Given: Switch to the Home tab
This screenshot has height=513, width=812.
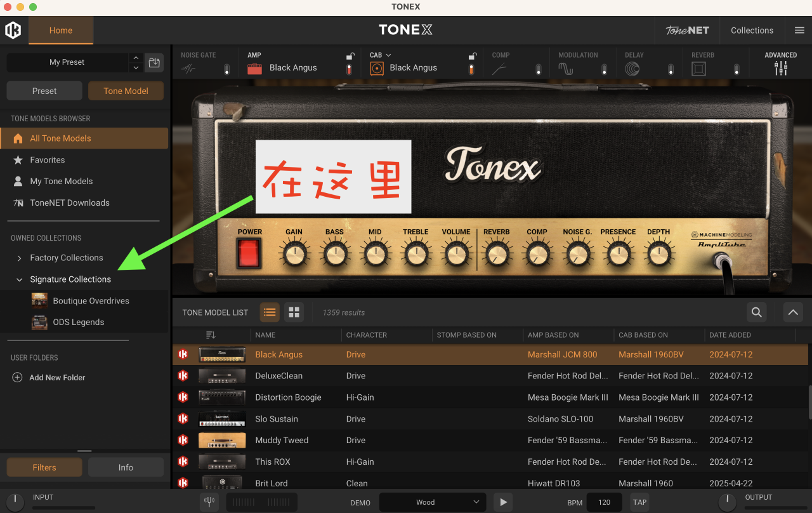Looking at the screenshot, I should (61, 30).
